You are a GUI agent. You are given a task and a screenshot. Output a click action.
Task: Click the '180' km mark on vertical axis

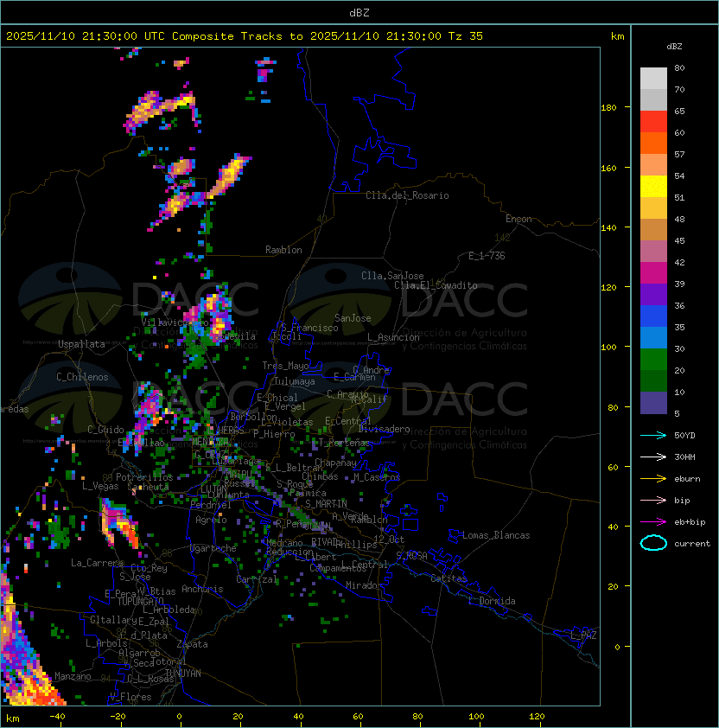[608, 108]
